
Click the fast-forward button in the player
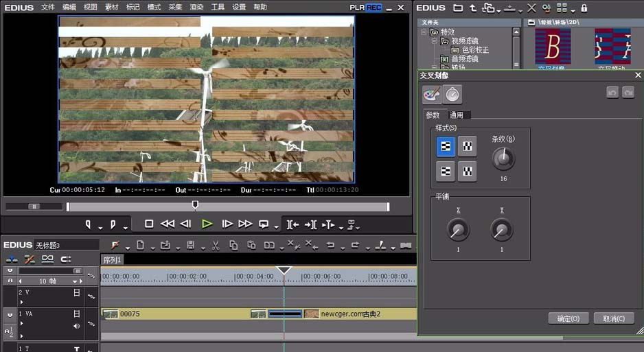coord(245,224)
